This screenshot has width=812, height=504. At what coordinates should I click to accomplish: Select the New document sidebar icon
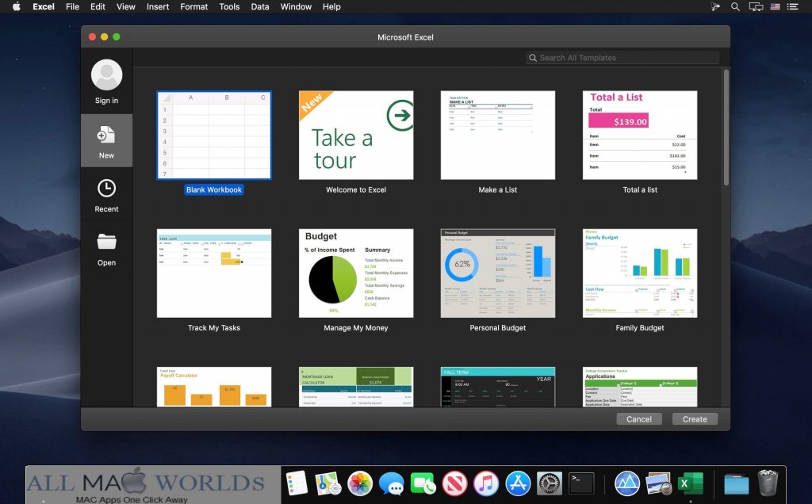tap(106, 136)
